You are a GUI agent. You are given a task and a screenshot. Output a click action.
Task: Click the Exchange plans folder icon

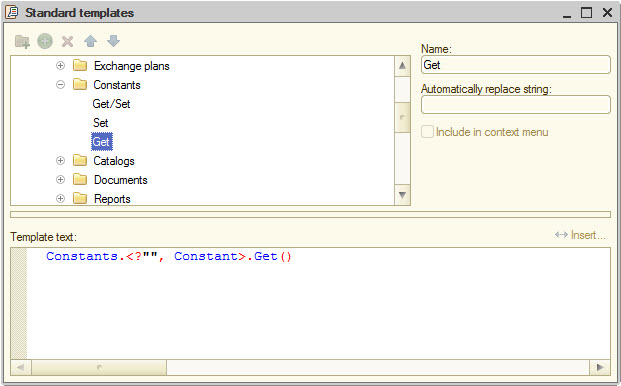[x=80, y=65]
